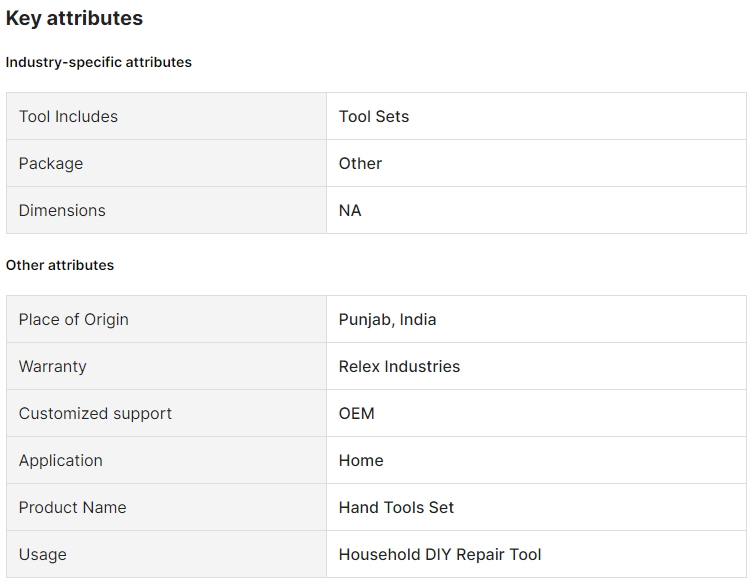The height and width of the screenshot is (584, 752).
Task: Click the NA dimensions value
Action: click(350, 210)
